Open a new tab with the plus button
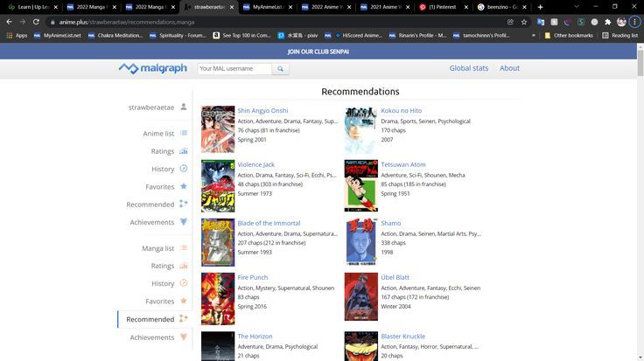The height and width of the screenshot is (361, 644). [x=540, y=7]
